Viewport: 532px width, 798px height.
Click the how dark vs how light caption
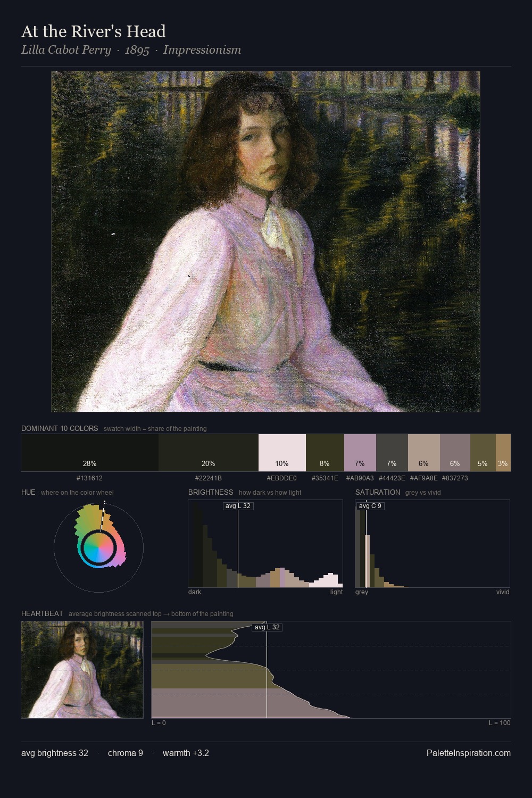point(270,493)
